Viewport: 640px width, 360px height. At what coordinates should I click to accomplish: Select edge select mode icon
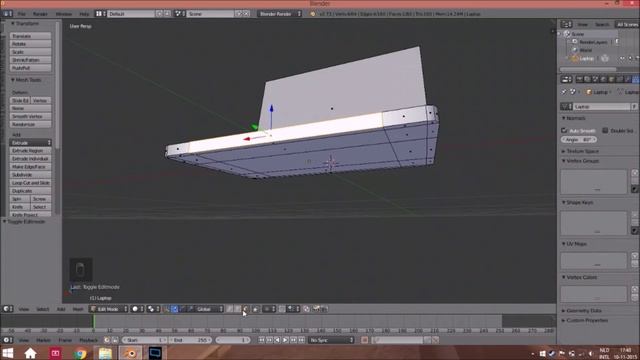pos(238,309)
